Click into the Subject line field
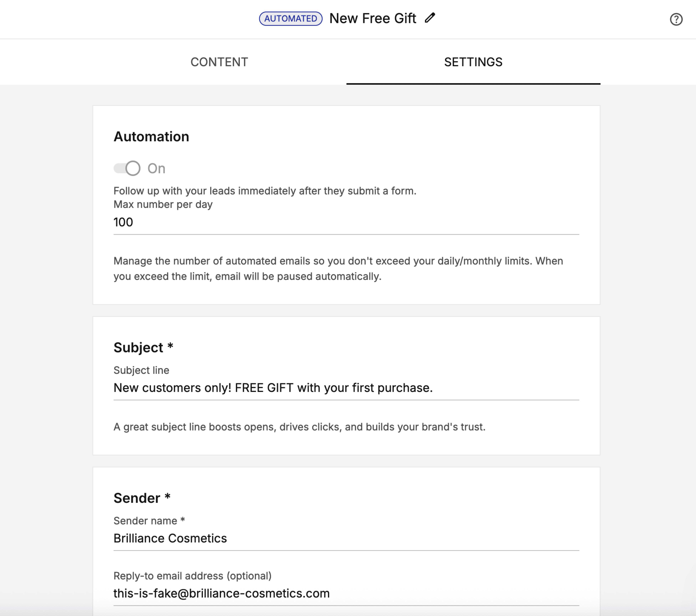Viewport: 696px width, 616px height. pos(346,388)
